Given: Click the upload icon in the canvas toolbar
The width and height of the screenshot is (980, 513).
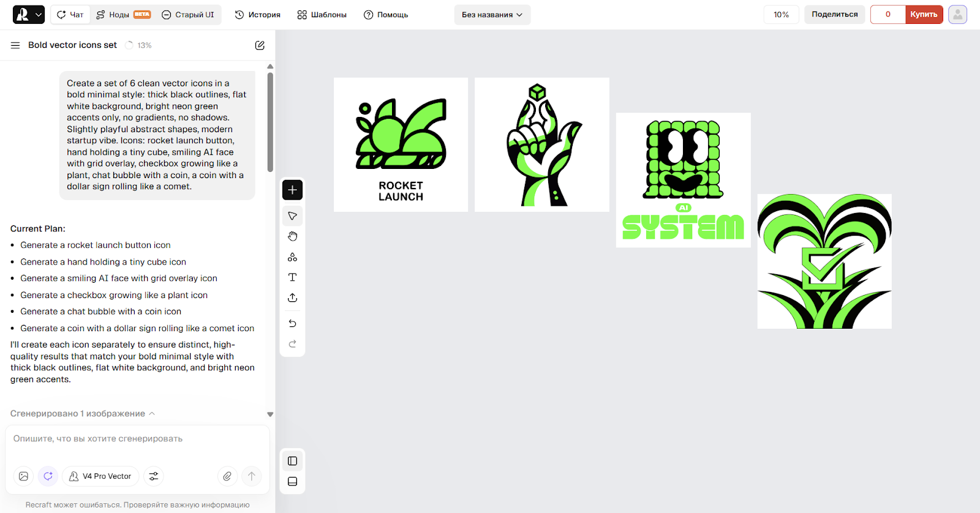Looking at the screenshot, I should [x=292, y=298].
